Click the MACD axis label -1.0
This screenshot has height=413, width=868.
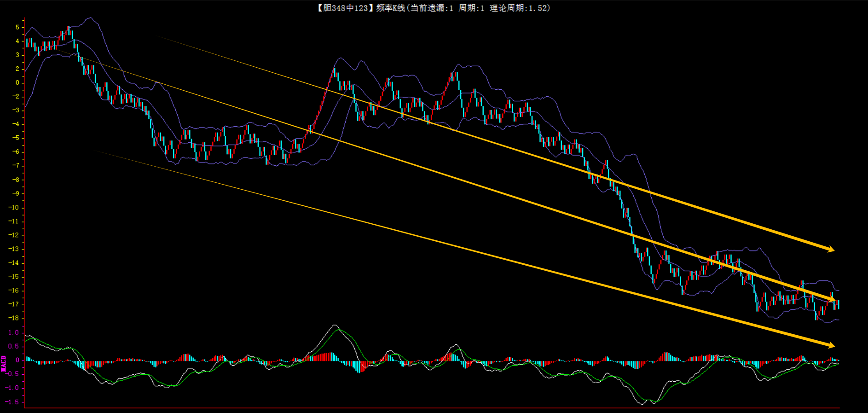coord(12,388)
